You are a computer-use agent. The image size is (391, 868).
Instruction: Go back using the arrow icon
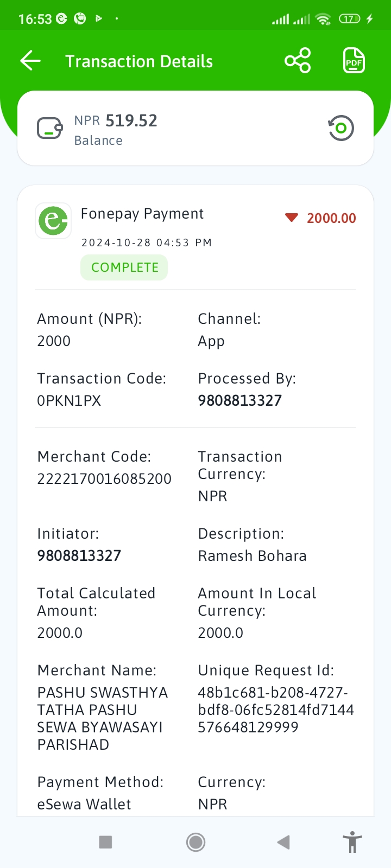coord(30,61)
